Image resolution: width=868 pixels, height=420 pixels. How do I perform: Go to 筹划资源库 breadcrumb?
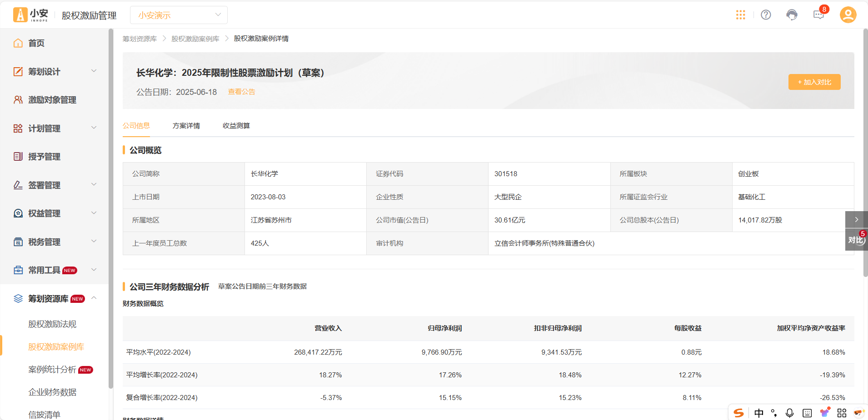[140, 39]
